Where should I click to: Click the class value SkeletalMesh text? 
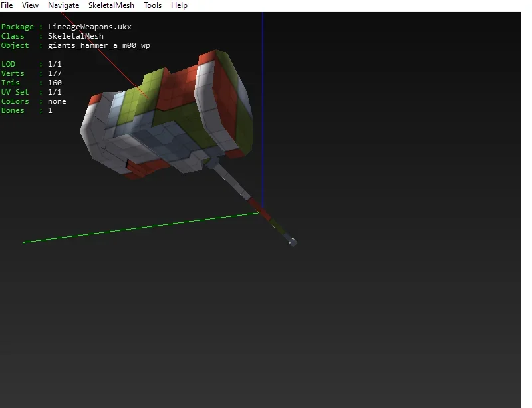point(76,36)
